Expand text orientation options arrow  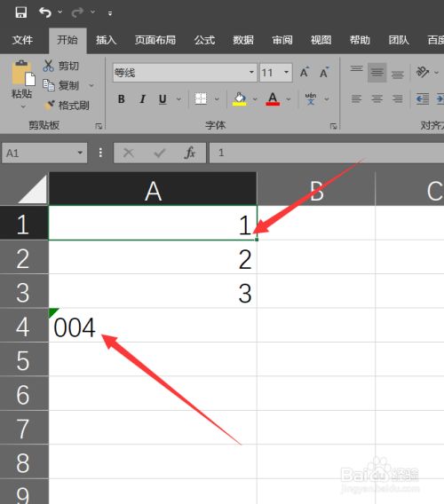click(x=437, y=73)
